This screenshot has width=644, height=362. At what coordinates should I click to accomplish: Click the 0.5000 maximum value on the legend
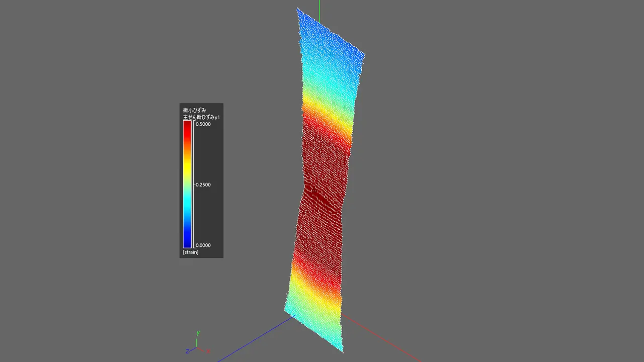point(203,124)
